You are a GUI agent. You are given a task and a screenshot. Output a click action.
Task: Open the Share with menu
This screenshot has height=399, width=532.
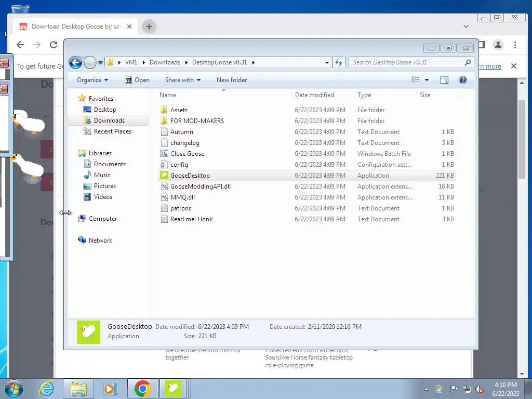182,80
